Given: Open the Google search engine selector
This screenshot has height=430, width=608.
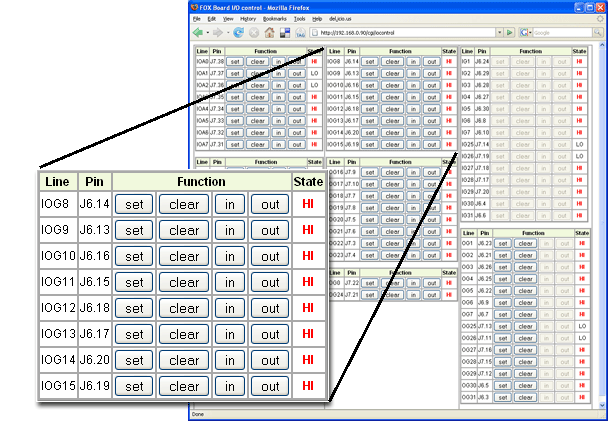Looking at the screenshot, I should tap(525, 33).
